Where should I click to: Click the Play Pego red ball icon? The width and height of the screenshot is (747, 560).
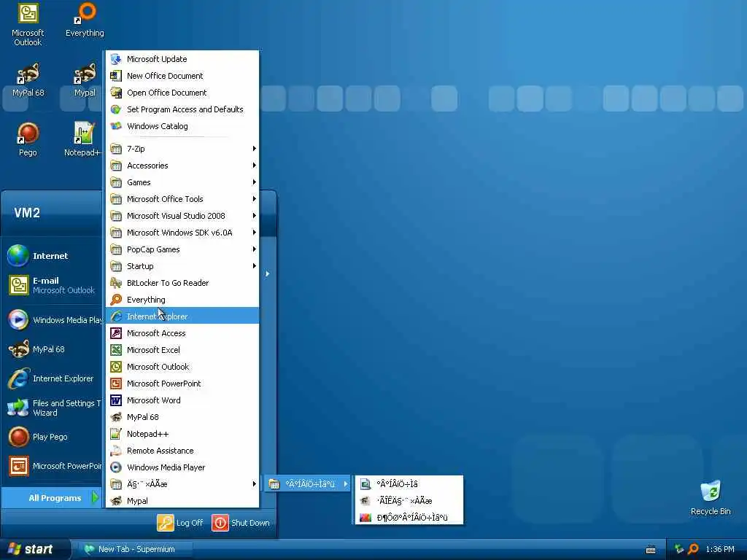point(18,437)
